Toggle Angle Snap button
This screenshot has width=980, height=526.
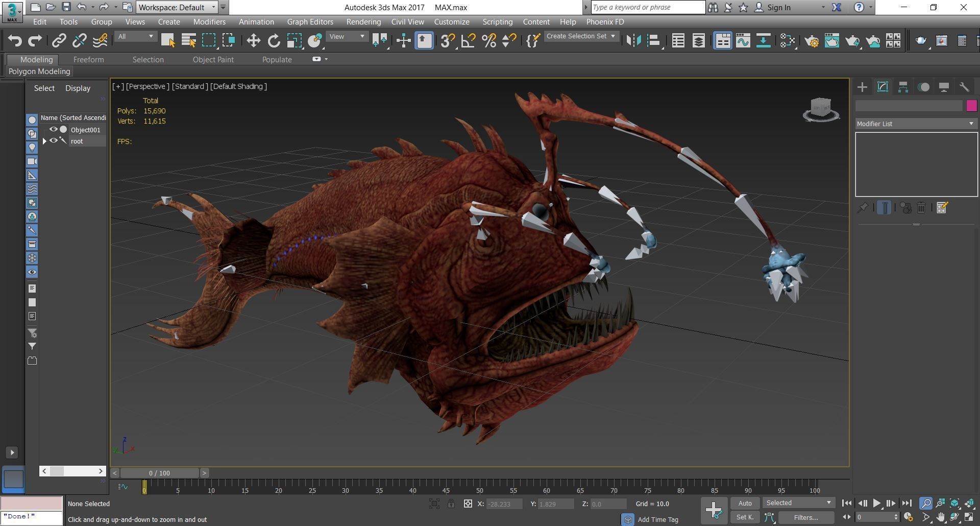click(x=468, y=41)
